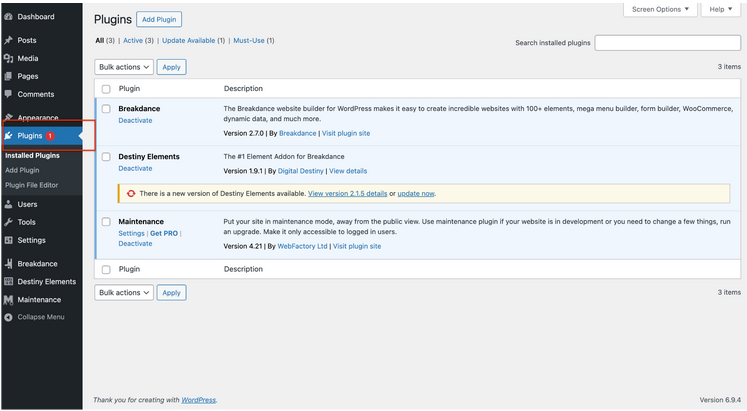Click the Settings sliders icon
The image size is (747, 411).
click(8, 240)
